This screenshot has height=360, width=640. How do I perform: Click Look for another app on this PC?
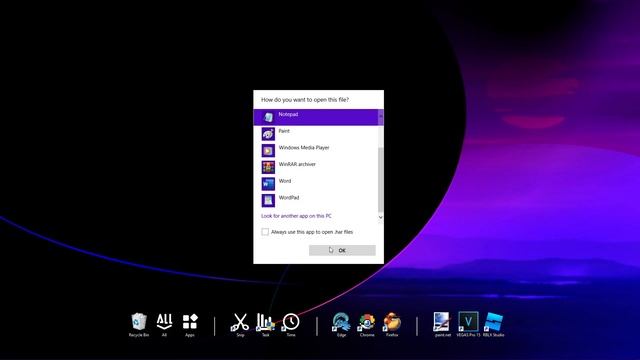click(296, 216)
